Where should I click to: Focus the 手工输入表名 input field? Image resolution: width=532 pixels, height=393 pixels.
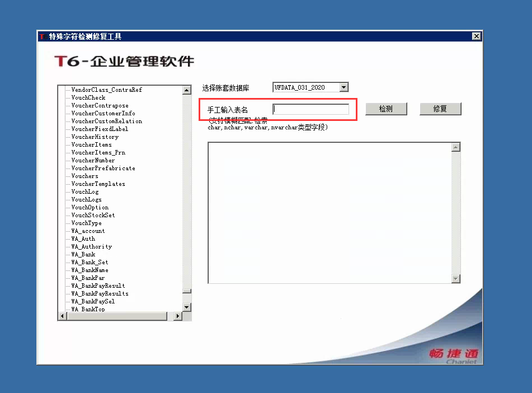[x=311, y=109]
